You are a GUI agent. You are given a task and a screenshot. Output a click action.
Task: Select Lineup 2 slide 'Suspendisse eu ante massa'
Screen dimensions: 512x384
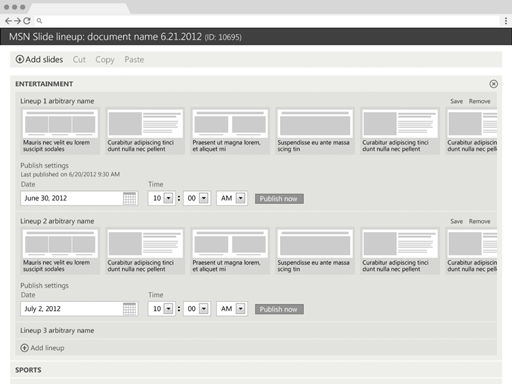tap(315, 251)
